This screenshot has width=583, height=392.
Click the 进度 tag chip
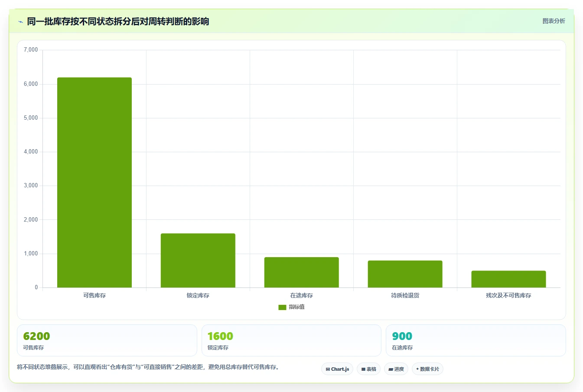coord(396,369)
